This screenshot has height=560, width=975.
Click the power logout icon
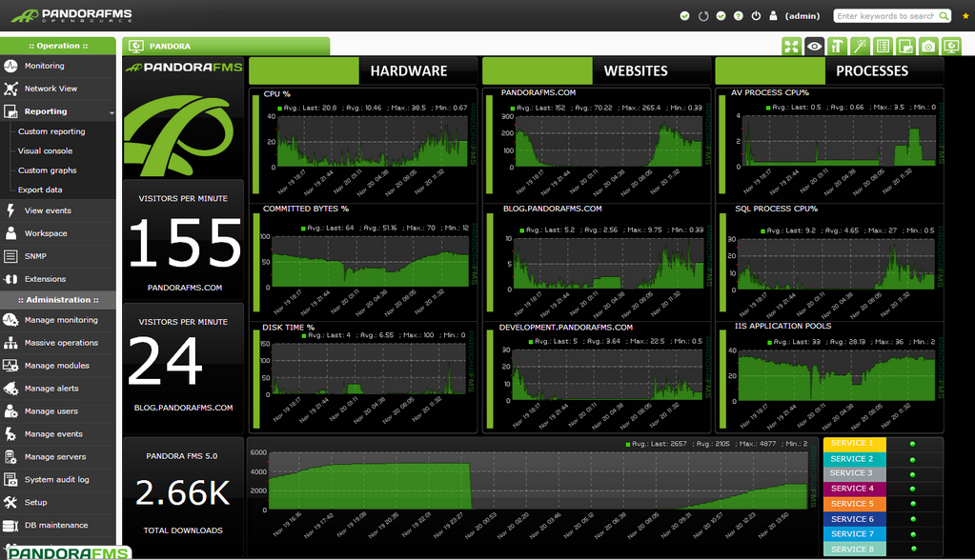[x=756, y=16]
